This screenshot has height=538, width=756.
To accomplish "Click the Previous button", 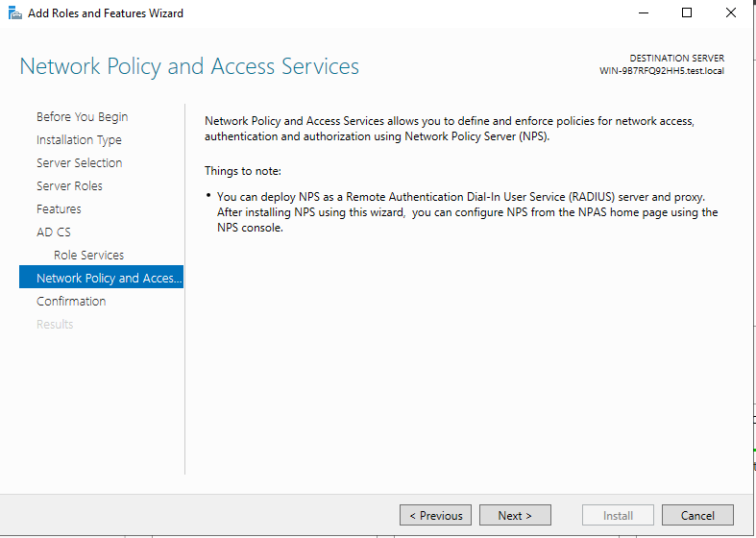I will tap(435, 515).
